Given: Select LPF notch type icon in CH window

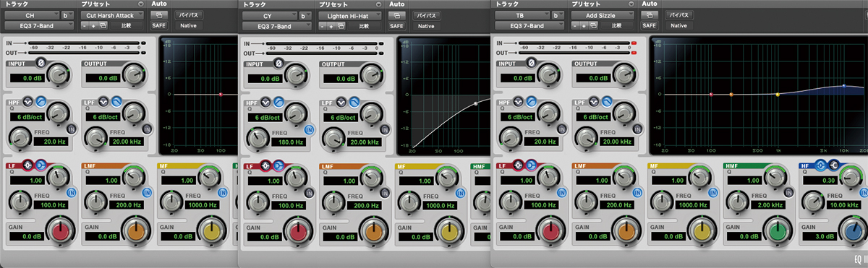Looking at the screenshot, I should pyautogui.click(x=103, y=101).
